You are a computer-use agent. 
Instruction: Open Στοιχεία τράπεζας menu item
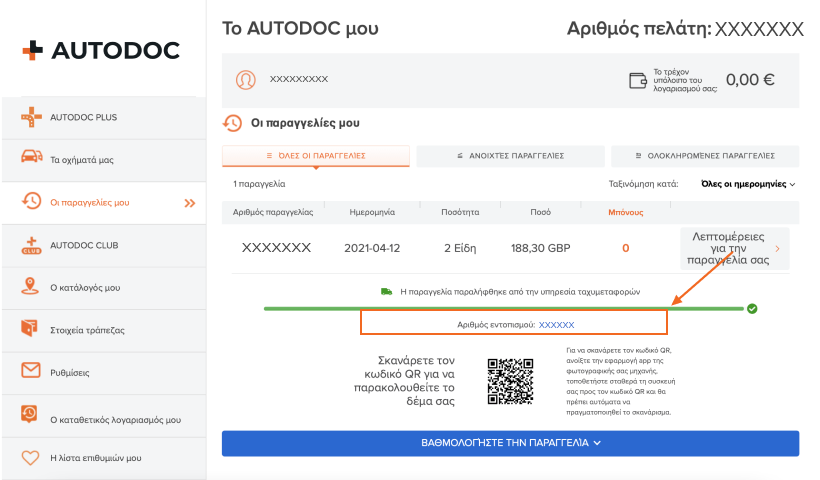coord(104,330)
